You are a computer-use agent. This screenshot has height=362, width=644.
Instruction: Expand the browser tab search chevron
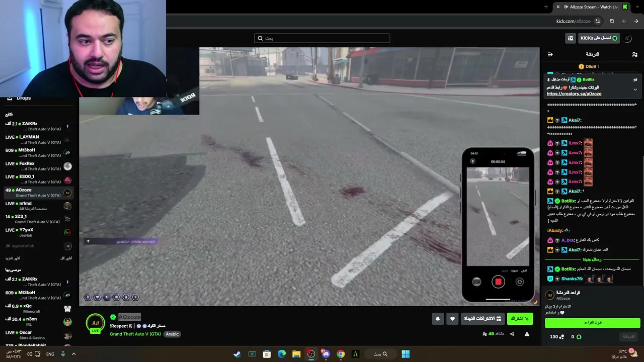(x=638, y=7)
